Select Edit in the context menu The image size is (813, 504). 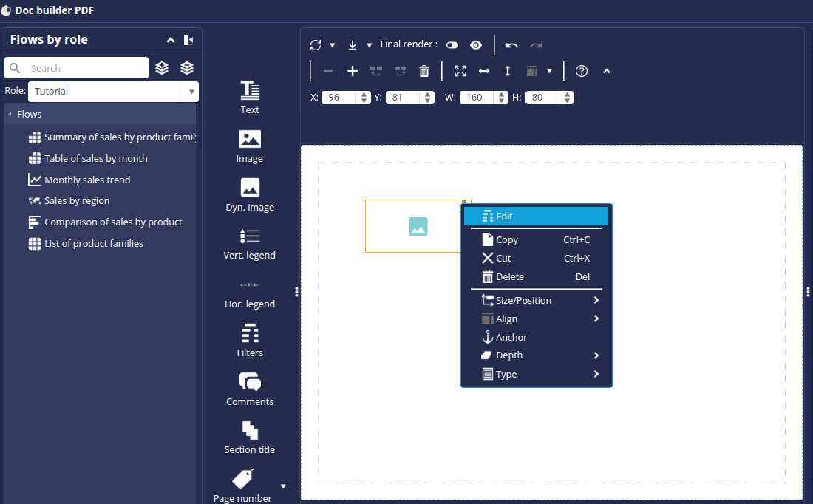(536, 216)
